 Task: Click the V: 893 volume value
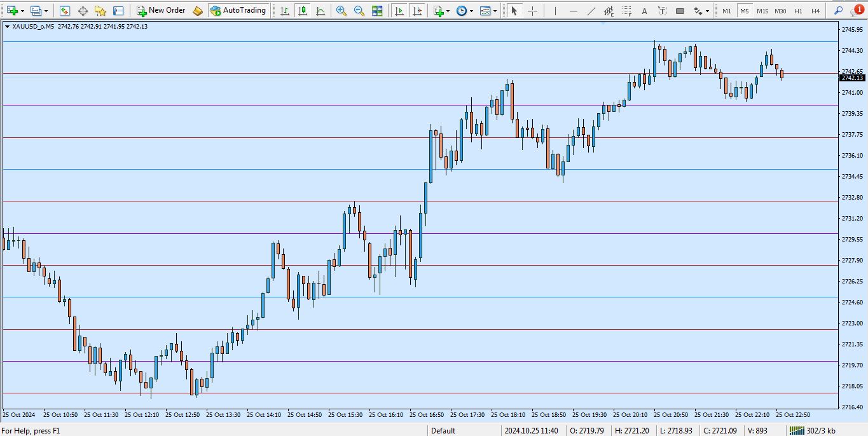tap(757, 431)
